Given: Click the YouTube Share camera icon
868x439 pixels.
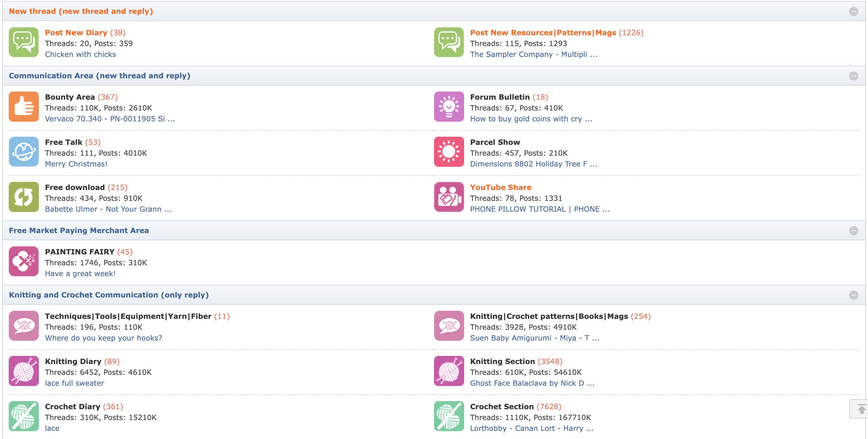Looking at the screenshot, I should coord(449,197).
